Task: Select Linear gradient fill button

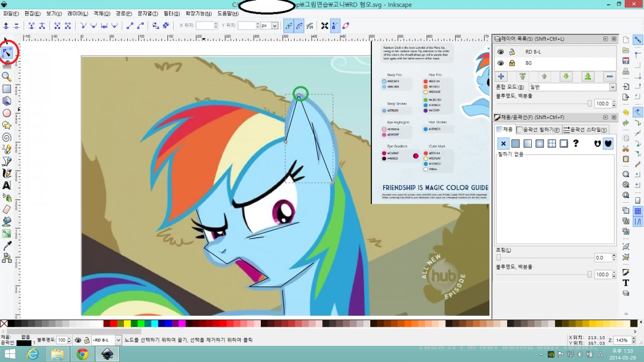Action: pyautogui.click(x=527, y=143)
